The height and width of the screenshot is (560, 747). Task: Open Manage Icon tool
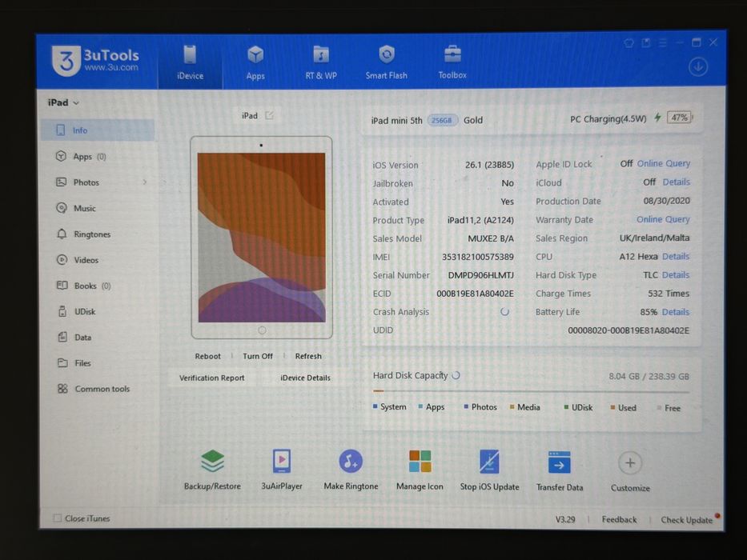(420, 469)
